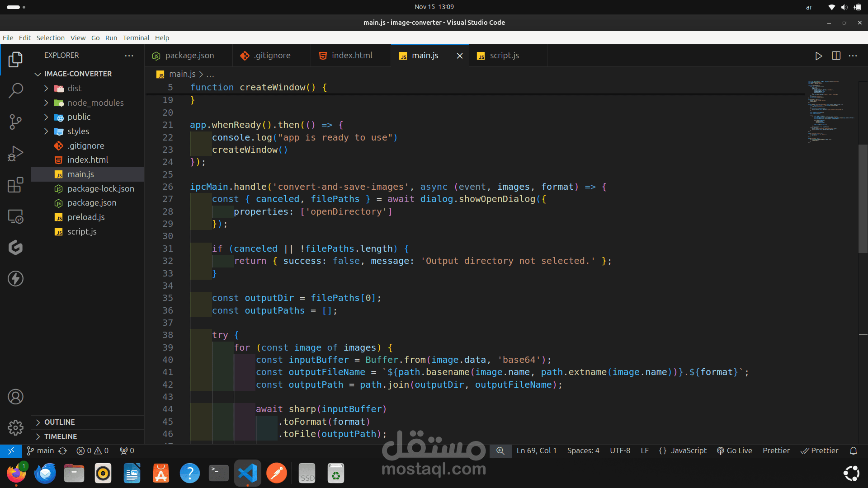Open the Remote Explorer view

tap(15, 216)
